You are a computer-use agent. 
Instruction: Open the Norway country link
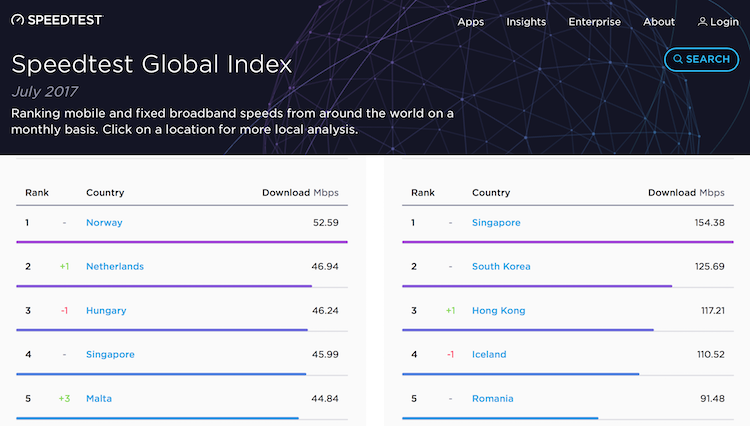tap(104, 223)
